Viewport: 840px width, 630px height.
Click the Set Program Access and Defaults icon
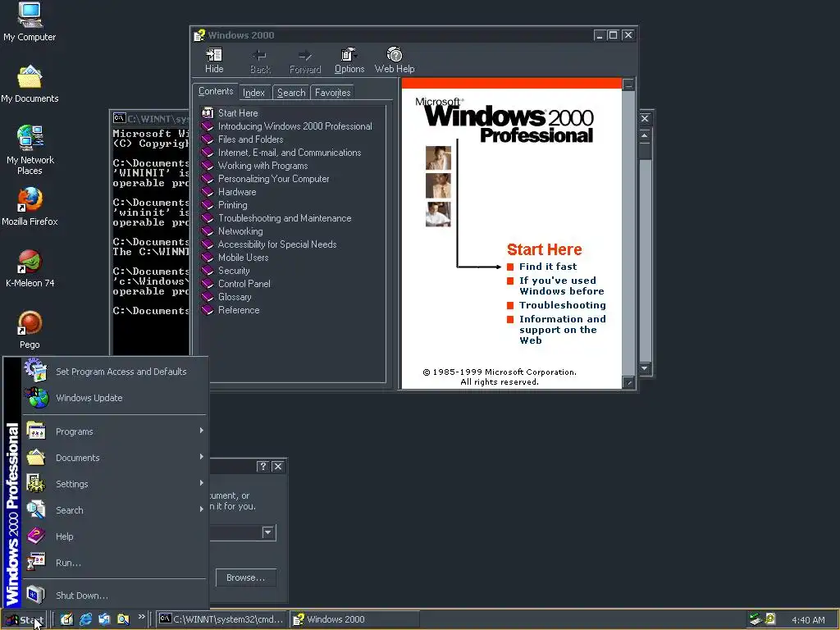[x=36, y=370]
